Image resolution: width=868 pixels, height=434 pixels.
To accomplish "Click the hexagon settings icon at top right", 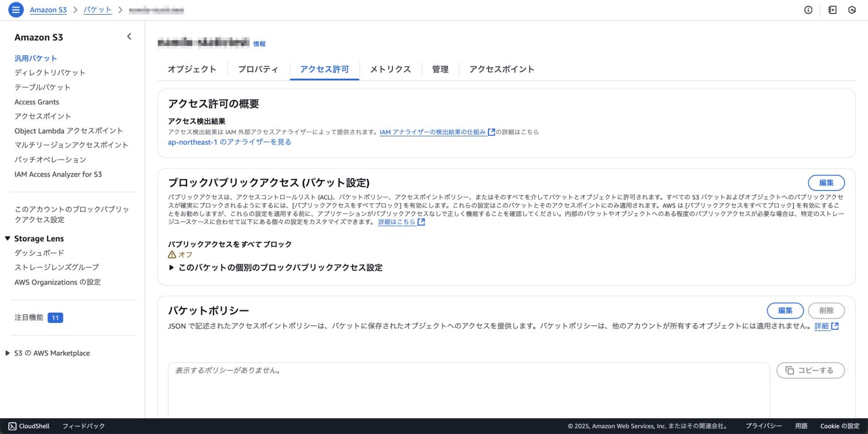I will tap(852, 10).
